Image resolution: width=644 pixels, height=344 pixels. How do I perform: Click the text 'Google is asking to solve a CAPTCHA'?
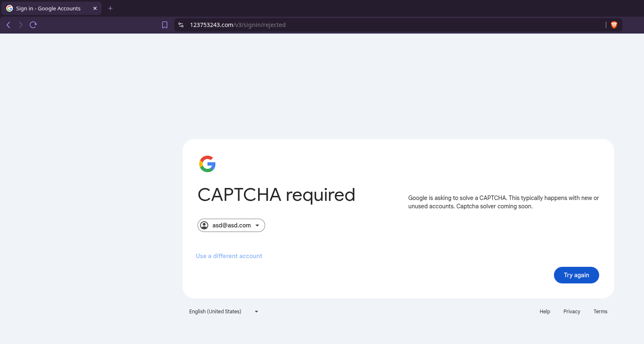(457, 198)
